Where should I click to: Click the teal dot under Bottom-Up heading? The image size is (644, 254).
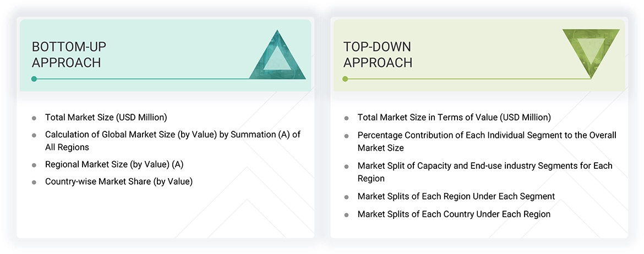point(34,79)
